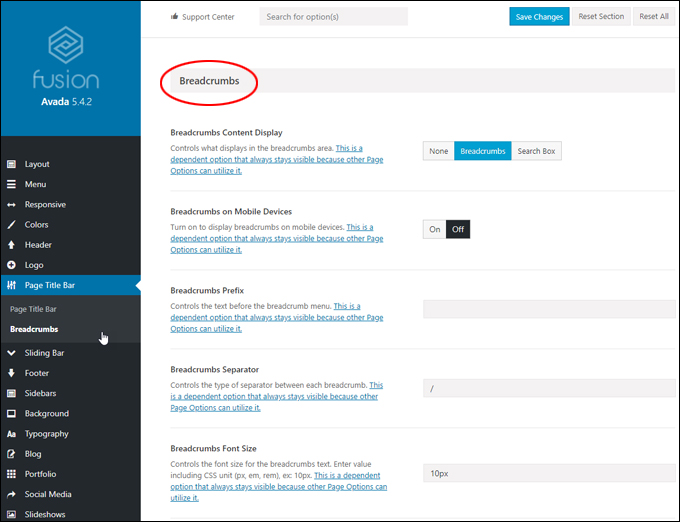Click the Portfolio grid icon
This screenshot has height=522, width=680.
pos(12,474)
